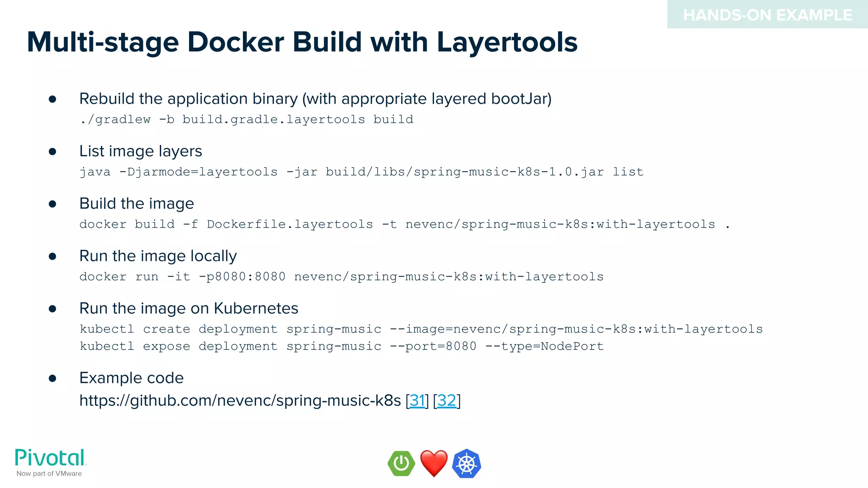868x488 pixels.
Task: Click the 'Run the image on Kubernetes' bullet text
Action: [x=189, y=308]
